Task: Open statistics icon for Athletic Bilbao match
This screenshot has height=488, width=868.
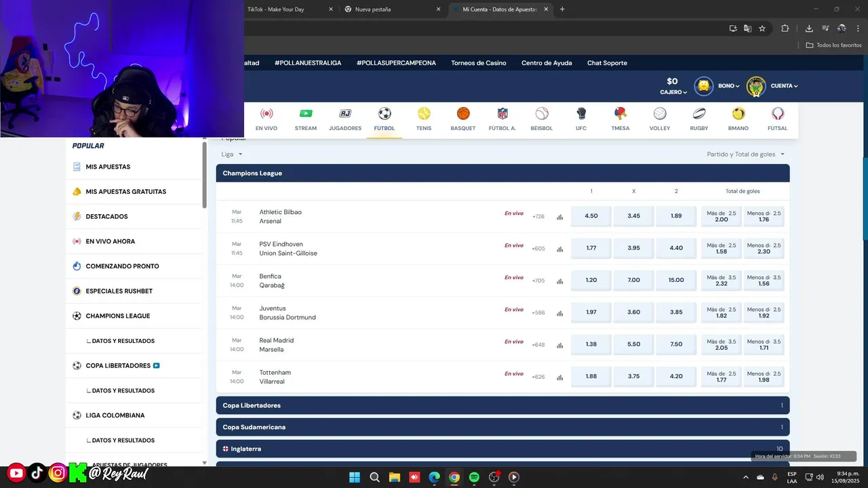Action: click(x=560, y=217)
